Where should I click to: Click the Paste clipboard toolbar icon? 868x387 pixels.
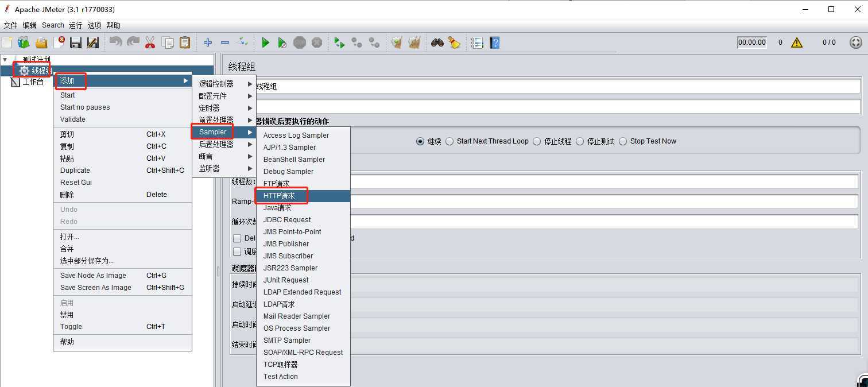[185, 42]
